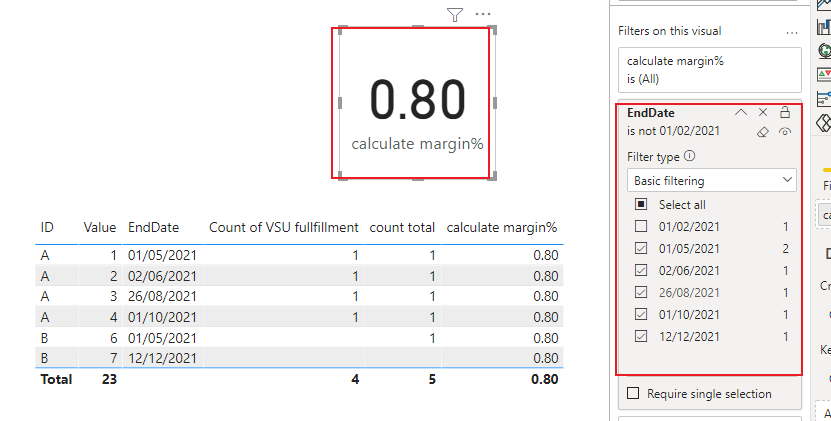Click the Filters on this visual heading

(x=669, y=31)
